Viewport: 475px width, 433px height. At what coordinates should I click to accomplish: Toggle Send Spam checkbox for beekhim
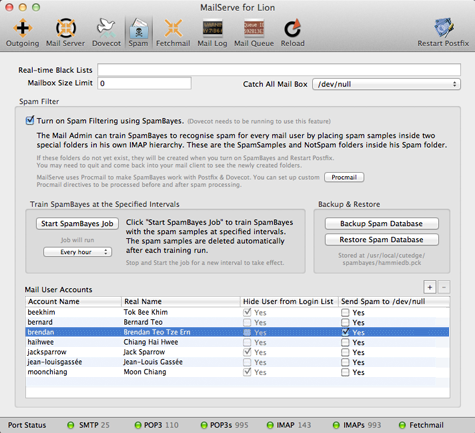pos(345,312)
